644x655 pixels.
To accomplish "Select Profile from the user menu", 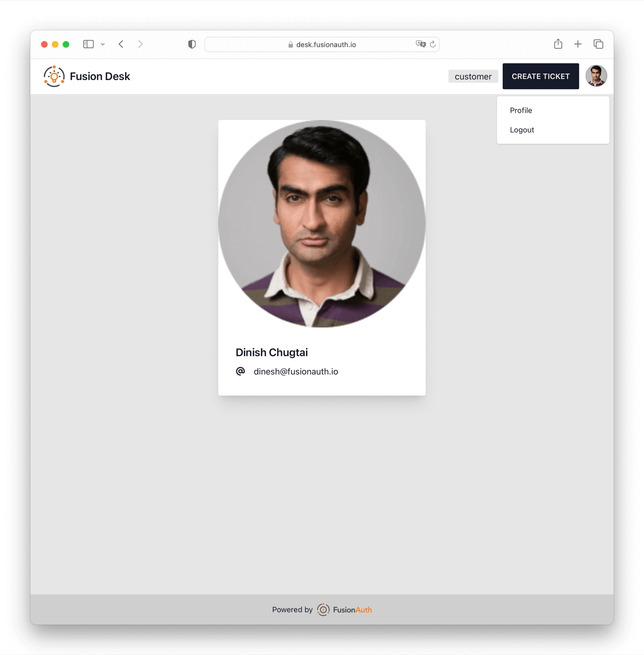I will click(521, 110).
